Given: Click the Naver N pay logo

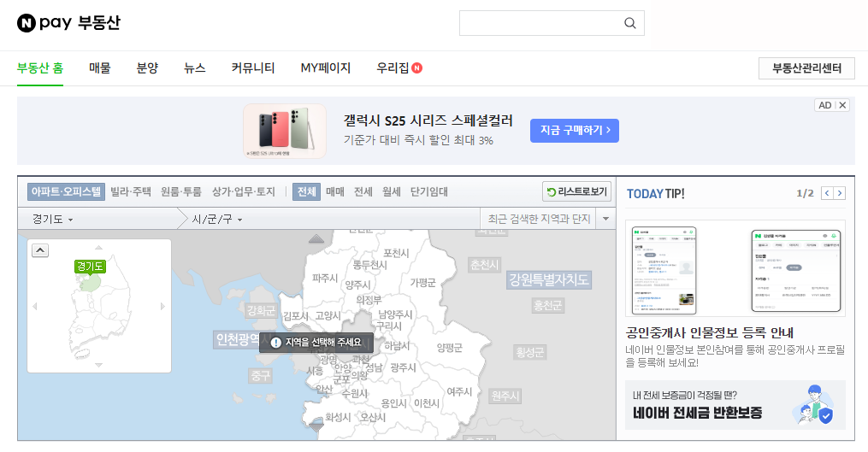Looking at the screenshot, I should coord(44,23).
